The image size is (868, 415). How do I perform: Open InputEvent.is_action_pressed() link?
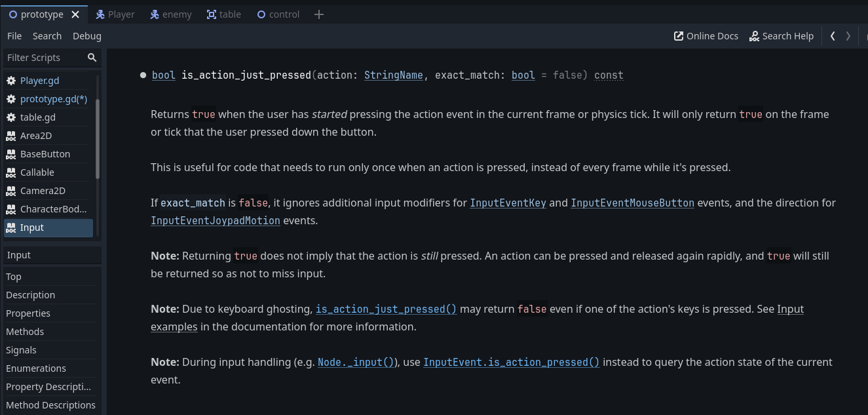click(x=511, y=363)
